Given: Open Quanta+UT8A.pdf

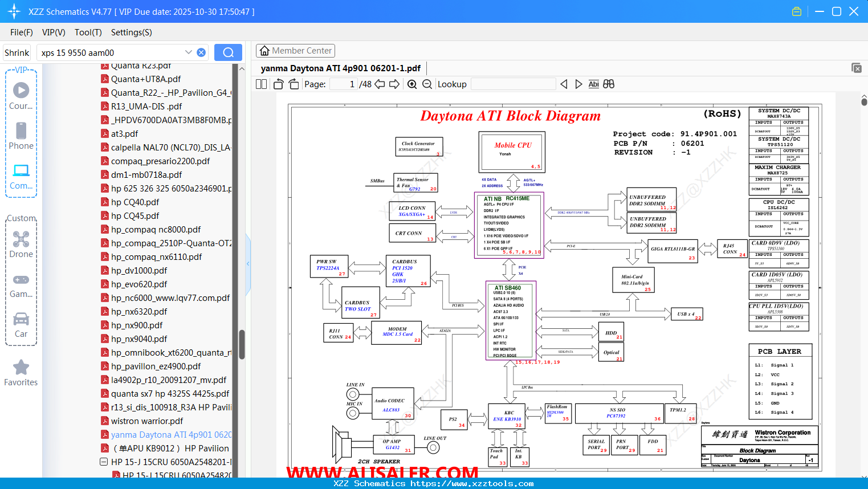Looking at the screenshot, I should 146,79.
